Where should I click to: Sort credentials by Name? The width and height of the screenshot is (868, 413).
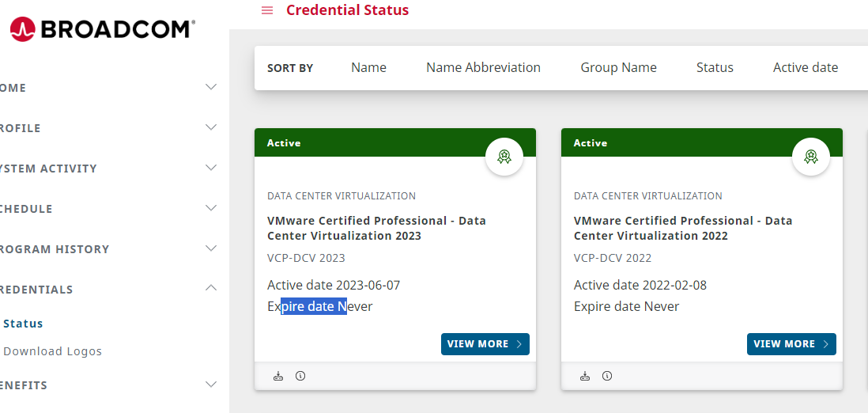tap(368, 67)
